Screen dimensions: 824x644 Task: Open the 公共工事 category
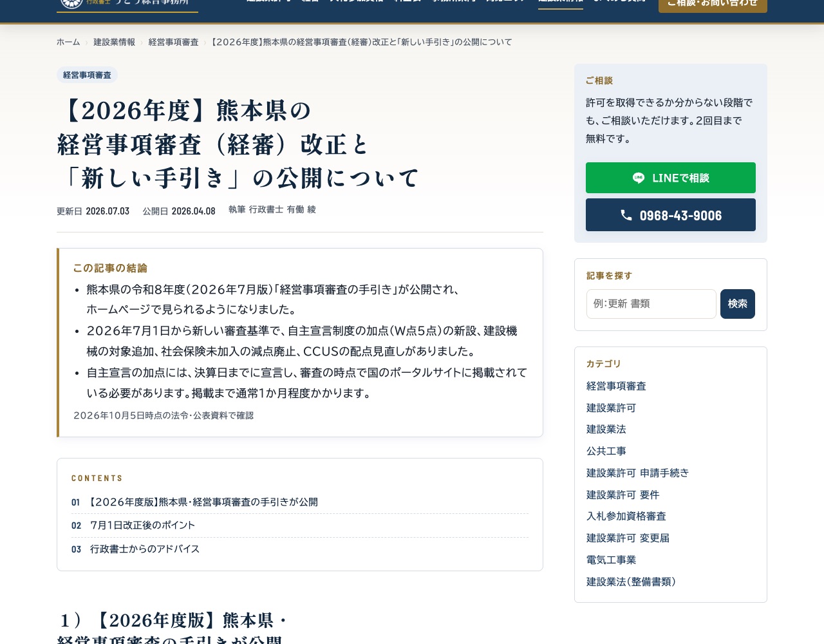click(606, 451)
